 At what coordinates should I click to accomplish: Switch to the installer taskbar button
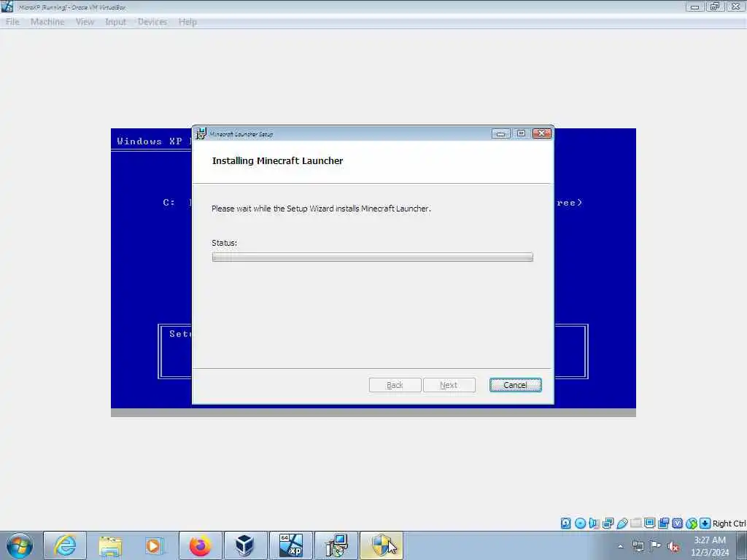[336, 545]
